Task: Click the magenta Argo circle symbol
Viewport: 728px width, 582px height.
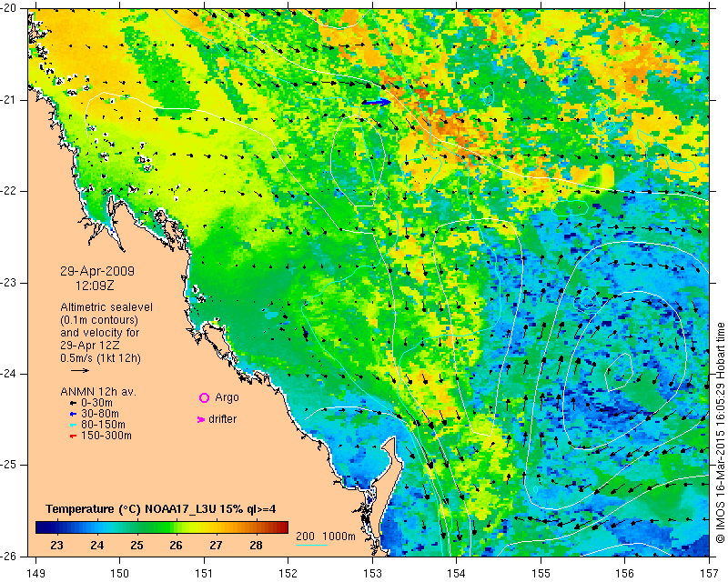Action: coord(204,397)
